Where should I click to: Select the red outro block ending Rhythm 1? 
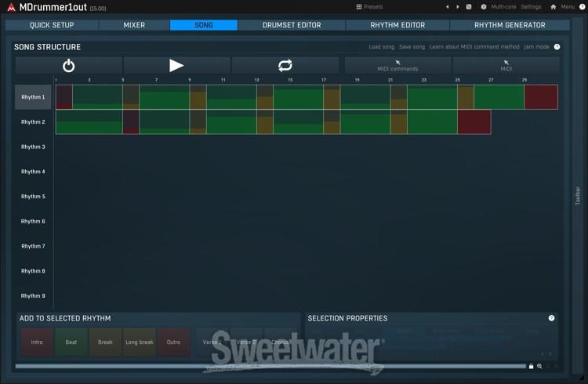tap(541, 97)
